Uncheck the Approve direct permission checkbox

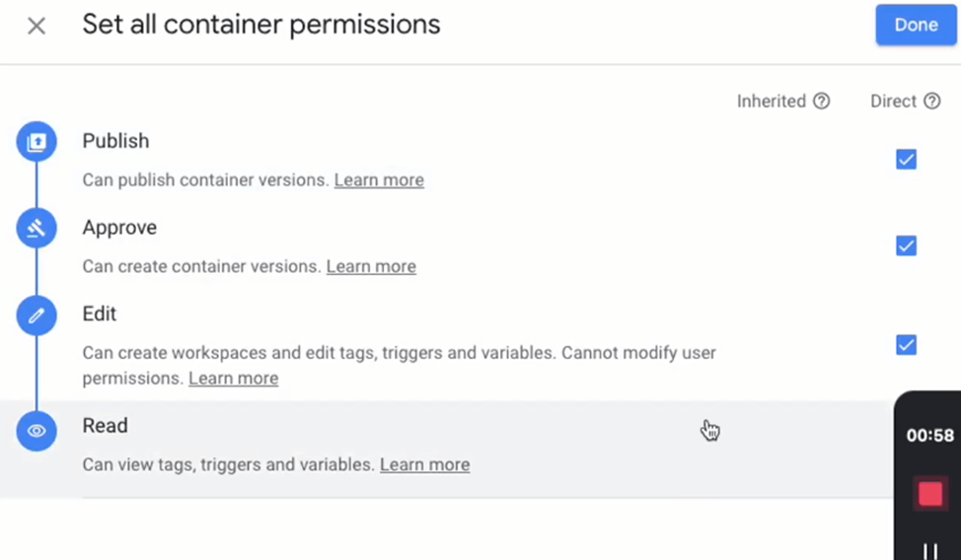click(906, 245)
